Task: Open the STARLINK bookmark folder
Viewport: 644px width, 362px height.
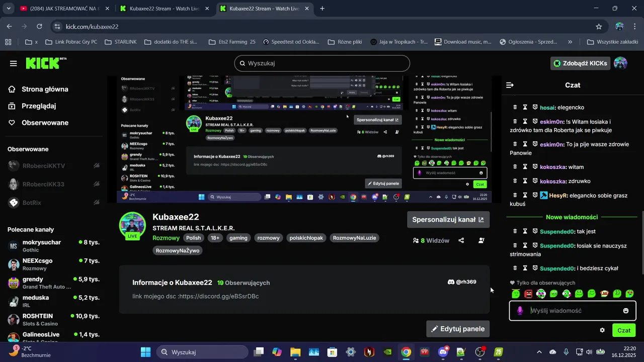Action: tap(121, 42)
